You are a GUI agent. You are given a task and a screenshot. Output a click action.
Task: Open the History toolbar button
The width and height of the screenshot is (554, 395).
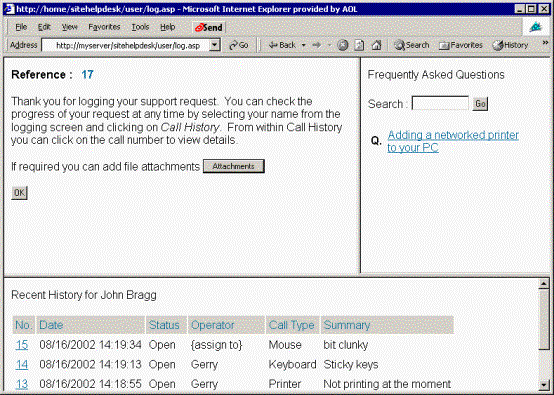click(510, 45)
